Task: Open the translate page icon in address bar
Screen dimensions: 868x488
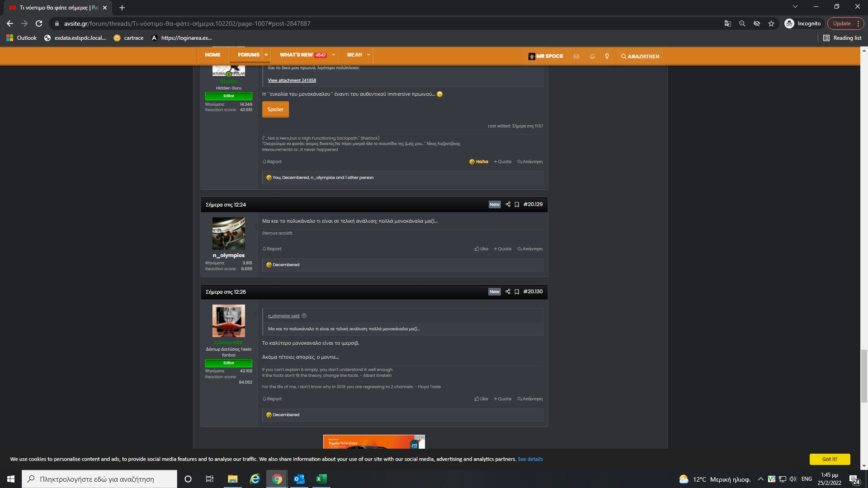Action: pos(728,23)
